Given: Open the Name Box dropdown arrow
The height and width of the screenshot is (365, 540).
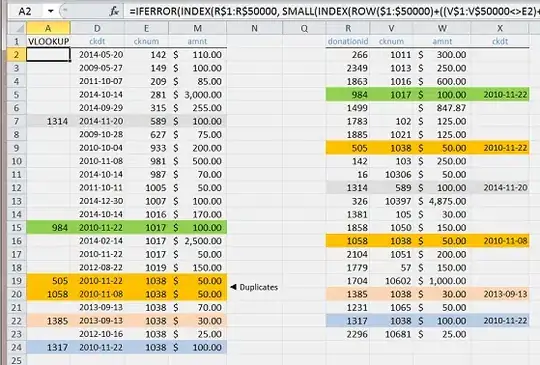Looking at the screenshot, I should (x=51, y=11).
